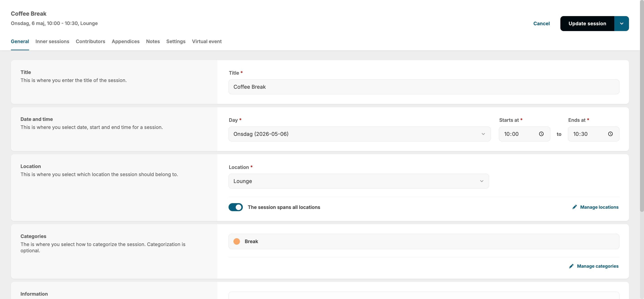Click clock icon in Ends at field
644x299 pixels.
[610, 134]
